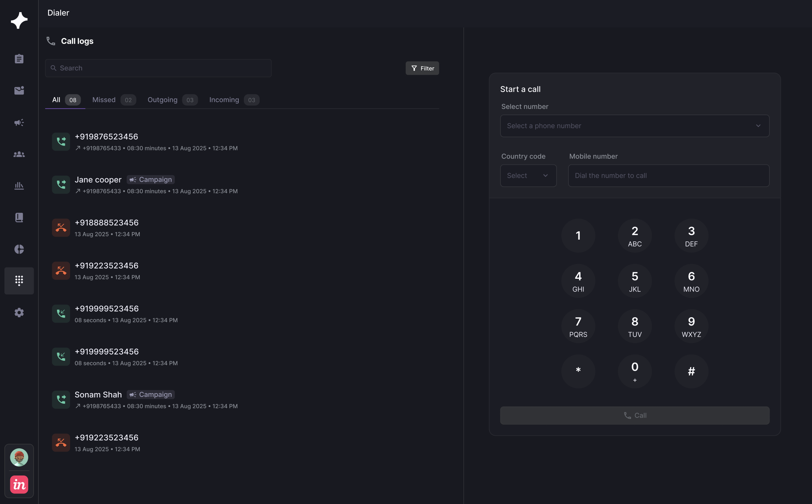Click the Campaign tag next to Jane cooper
The width and height of the screenshot is (812, 504).
(151, 180)
